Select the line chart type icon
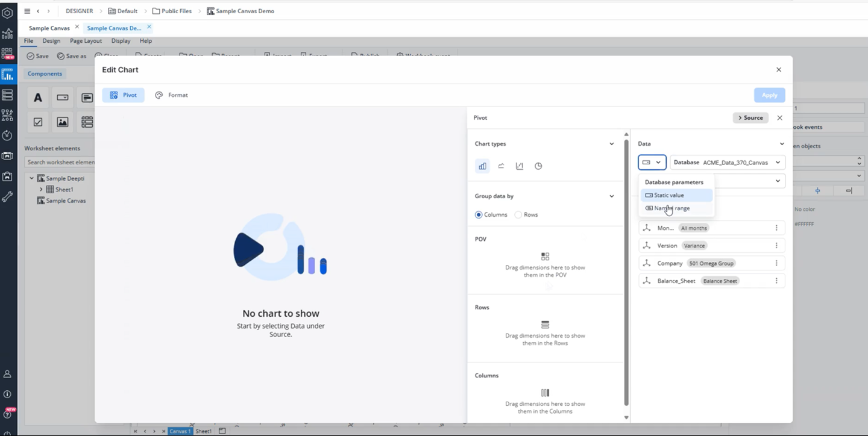Viewport: 868px width, 436px height. [501, 166]
